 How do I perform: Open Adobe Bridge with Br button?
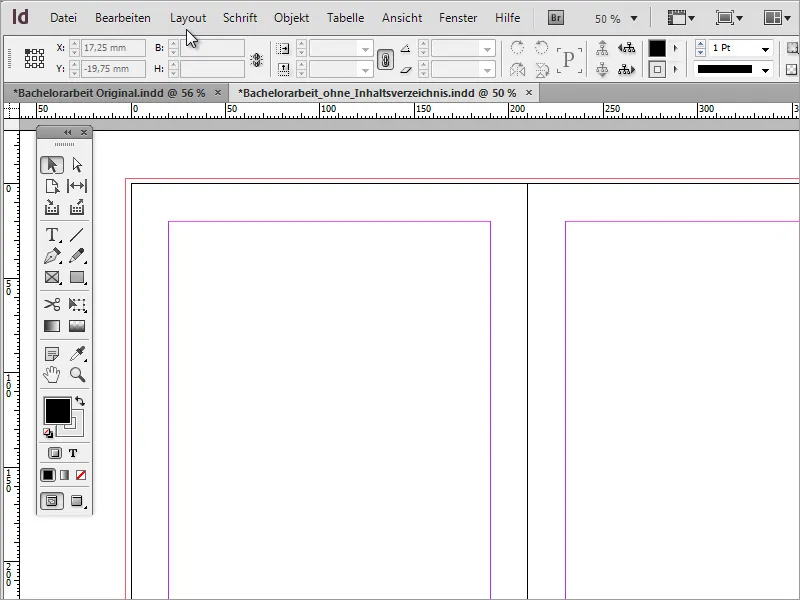[x=556, y=18]
